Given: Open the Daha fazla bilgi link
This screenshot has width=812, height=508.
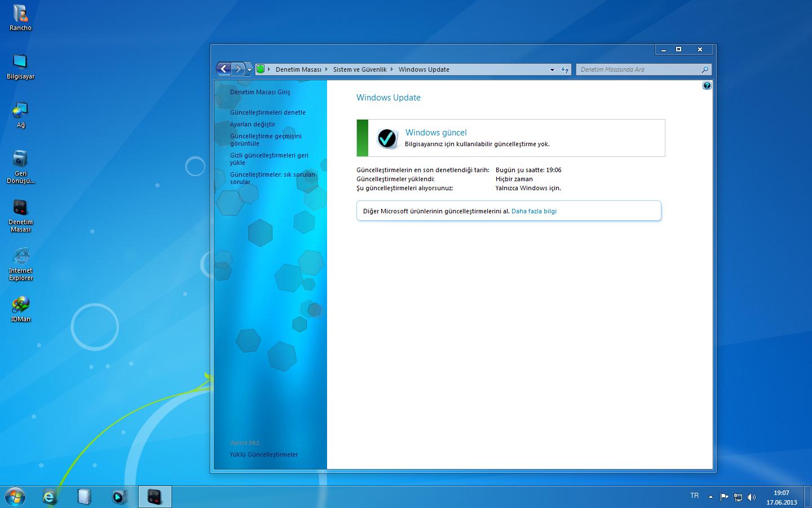Looking at the screenshot, I should (533, 211).
